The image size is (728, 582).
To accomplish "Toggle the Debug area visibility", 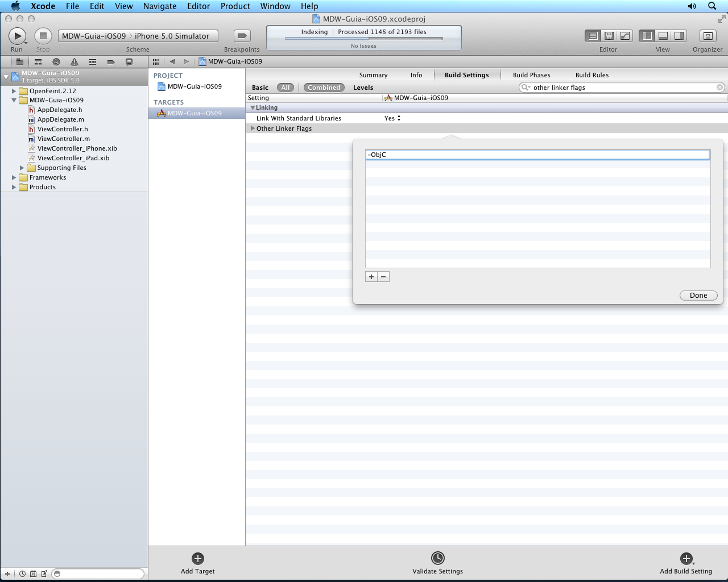I will click(663, 36).
